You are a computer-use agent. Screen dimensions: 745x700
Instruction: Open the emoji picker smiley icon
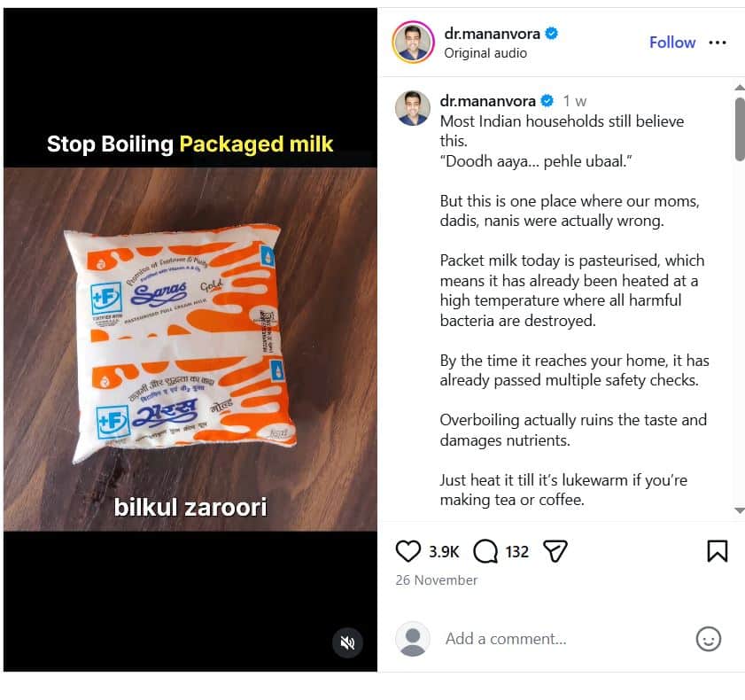click(709, 639)
